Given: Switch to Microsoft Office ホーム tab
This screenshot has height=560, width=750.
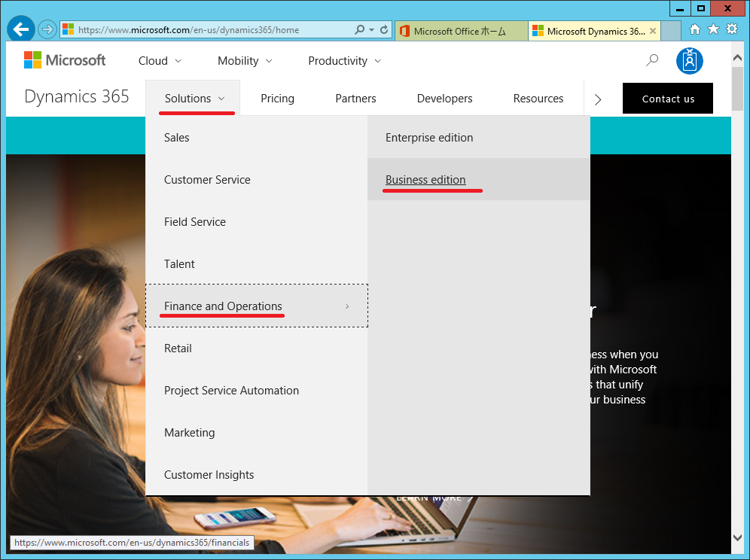Looking at the screenshot, I should pos(462,31).
